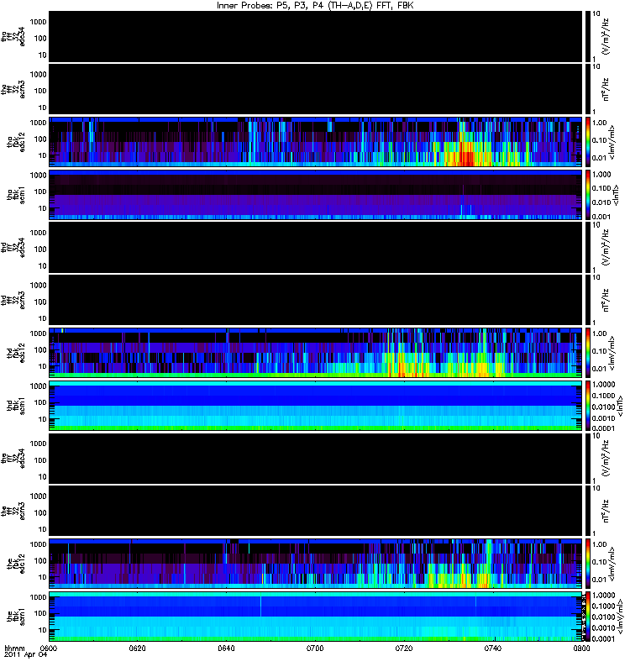The width and height of the screenshot is (630, 672).
Task: Click the tha fbk scm1 color bar
Action: pyautogui.click(x=588, y=195)
